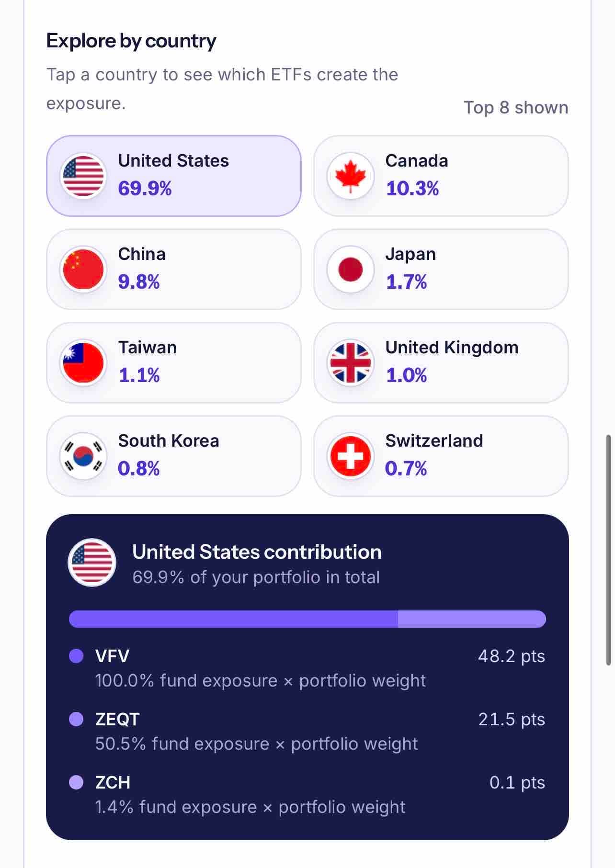Tap the Taiwan flag icon
This screenshot has height=868, width=615.
83,362
